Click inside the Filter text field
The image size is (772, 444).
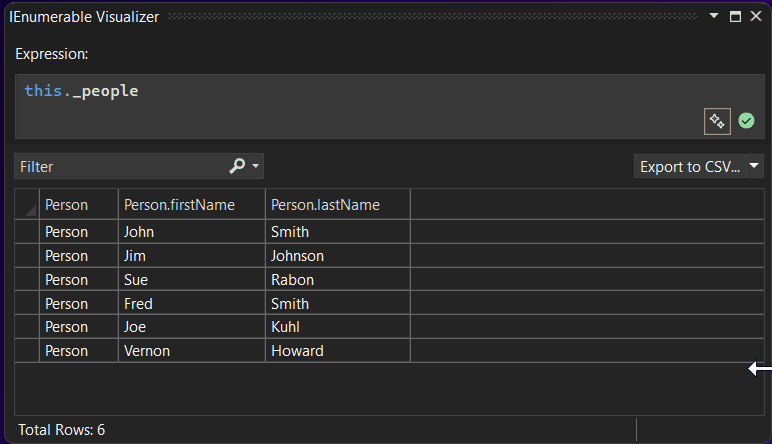pos(120,166)
